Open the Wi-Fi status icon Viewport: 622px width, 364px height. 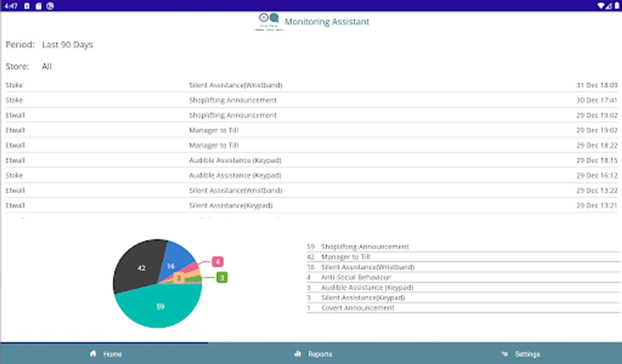pos(601,6)
